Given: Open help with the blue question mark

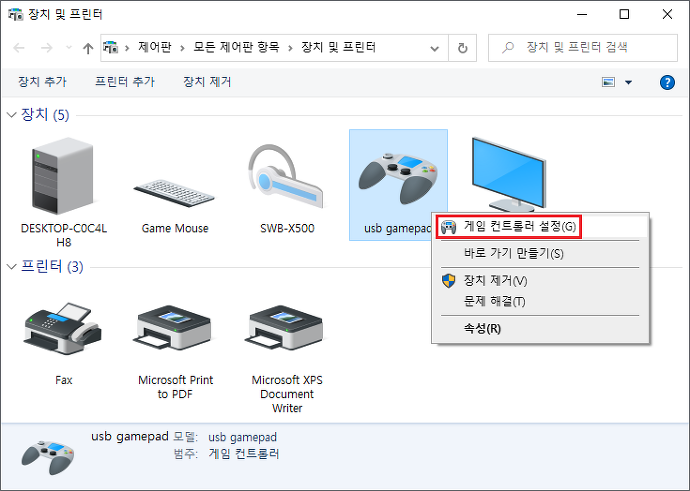Looking at the screenshot, I should coord(667,82).
